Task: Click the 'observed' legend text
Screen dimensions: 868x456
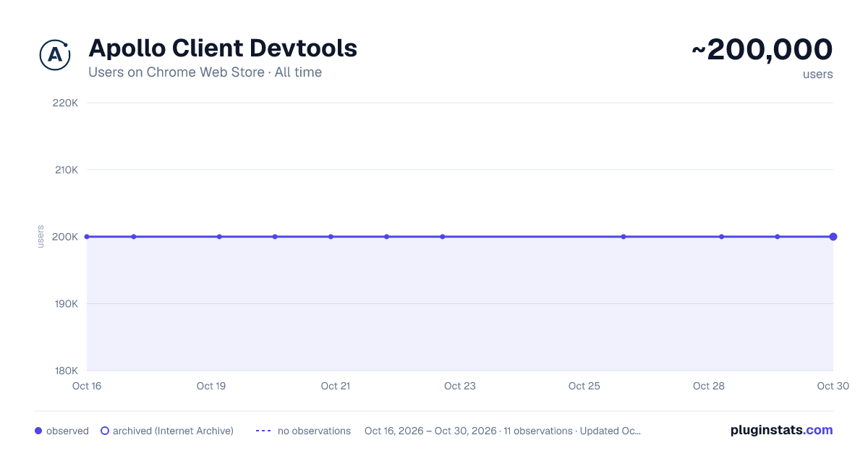Action: [x=67, y=431]
